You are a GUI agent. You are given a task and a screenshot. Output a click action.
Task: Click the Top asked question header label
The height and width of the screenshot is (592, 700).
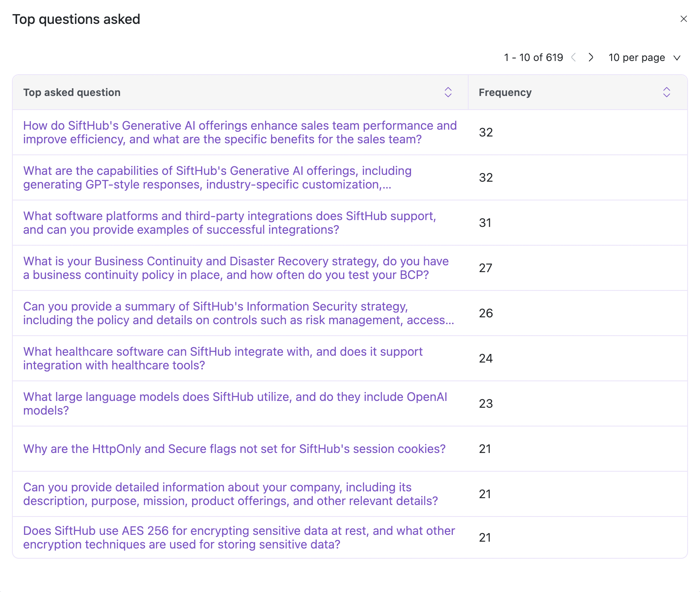point(72,93)
